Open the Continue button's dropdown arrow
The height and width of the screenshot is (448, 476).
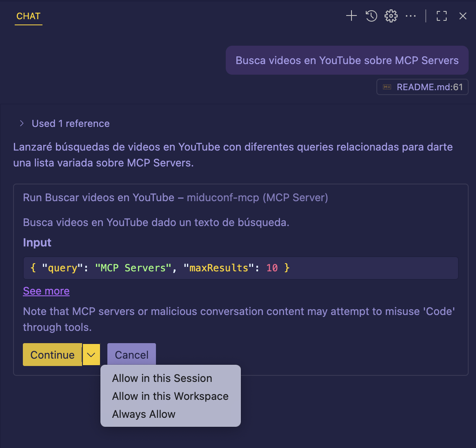[91, 355]
